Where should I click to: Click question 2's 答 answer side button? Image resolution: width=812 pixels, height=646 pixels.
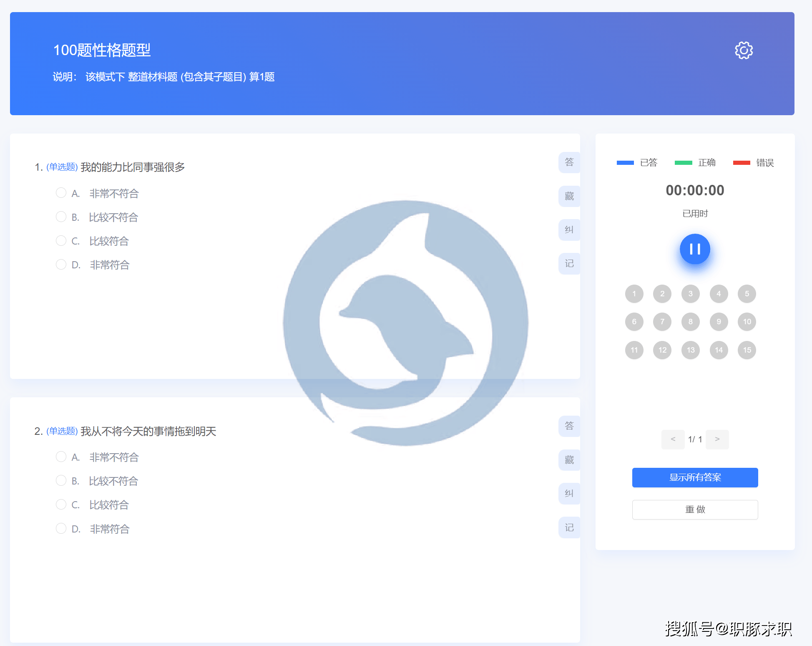coord(569,426)
